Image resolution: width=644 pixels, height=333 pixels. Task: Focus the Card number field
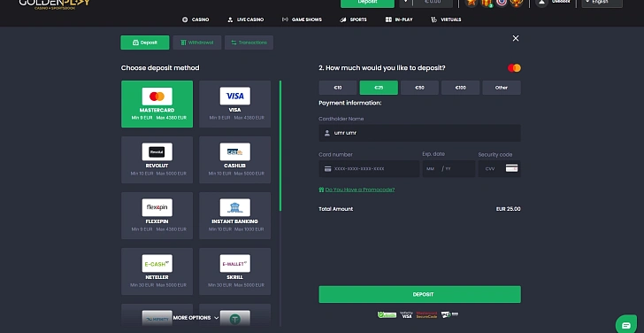click(x=369, y=168)
